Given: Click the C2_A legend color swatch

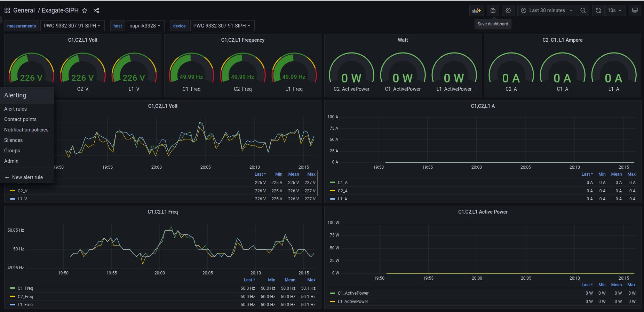Looking at the screenshot, I should coord(332,191).
